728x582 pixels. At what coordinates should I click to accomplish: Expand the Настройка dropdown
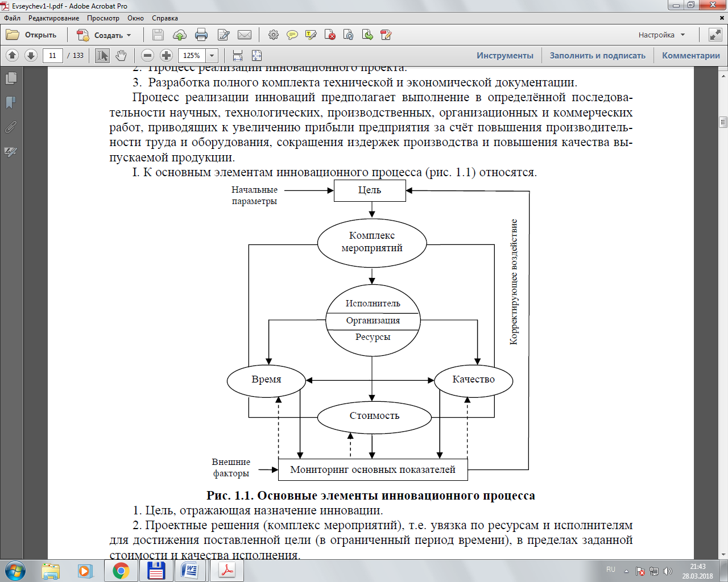click(x=661, y=35)
